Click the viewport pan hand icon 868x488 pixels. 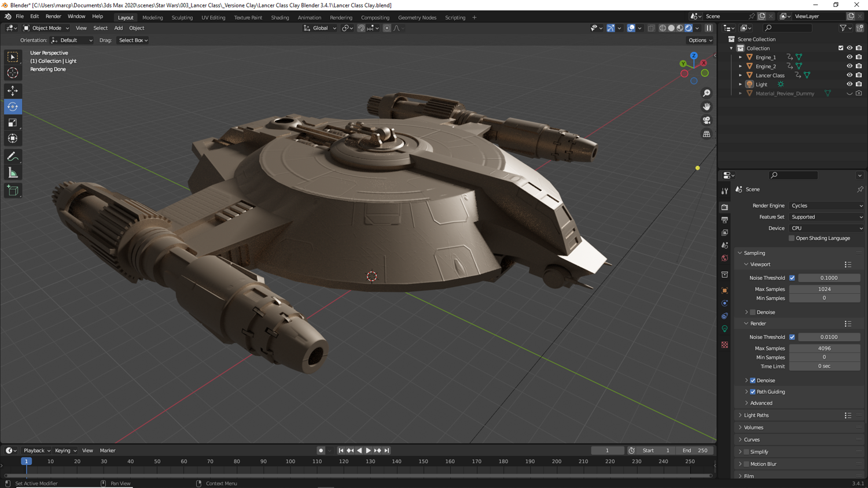pos(707,106)
